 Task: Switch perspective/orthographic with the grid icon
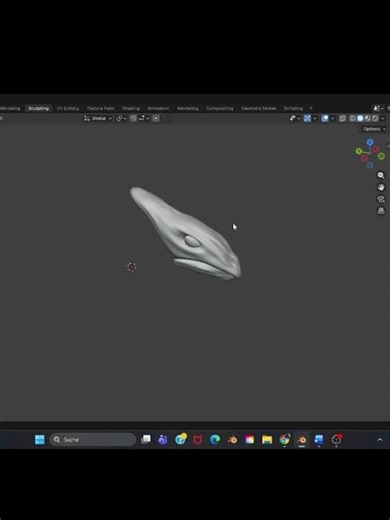coord(381,211)
